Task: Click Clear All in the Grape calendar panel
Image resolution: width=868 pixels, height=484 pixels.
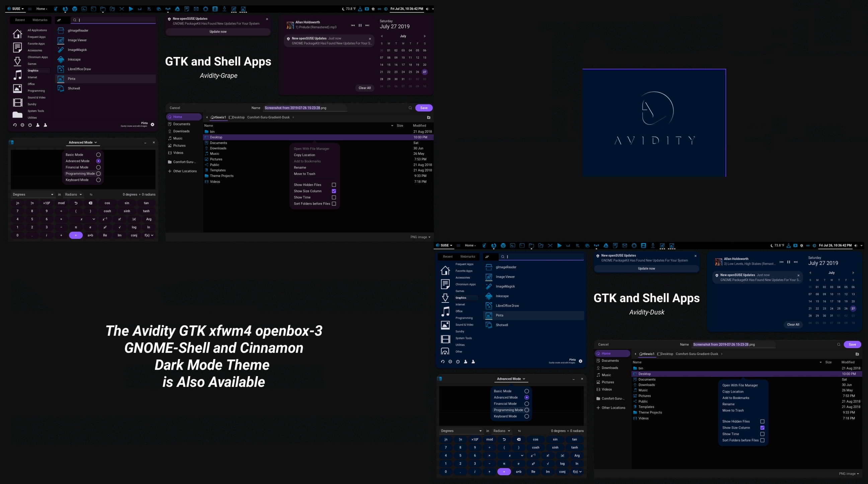Action: (x=365, y=88)
